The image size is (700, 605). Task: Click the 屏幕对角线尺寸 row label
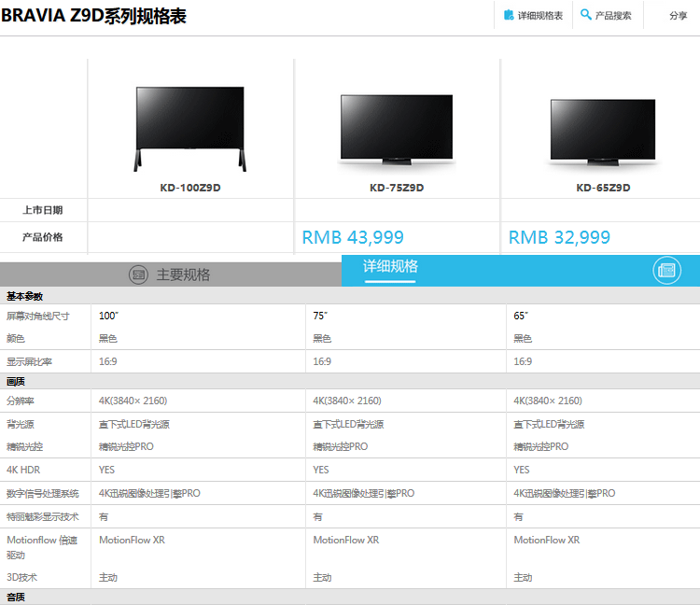[x=38, y=317]
